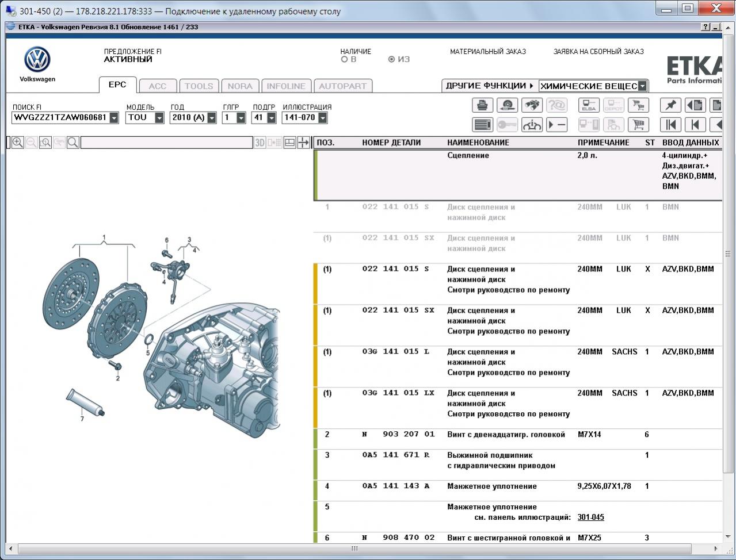
Task: Click the arrow-dash toolbar icon
Action: pos(556,125)
